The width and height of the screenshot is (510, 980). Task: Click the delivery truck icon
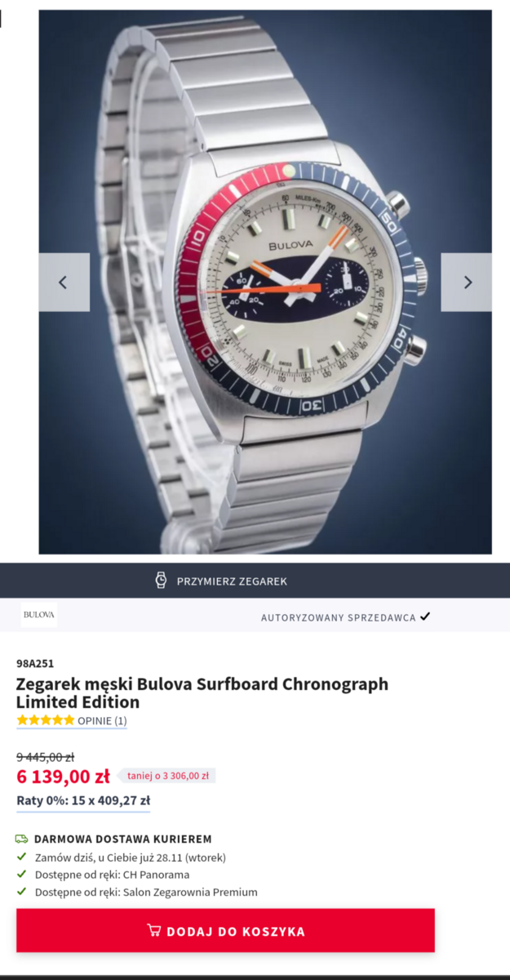click(22, 839)
